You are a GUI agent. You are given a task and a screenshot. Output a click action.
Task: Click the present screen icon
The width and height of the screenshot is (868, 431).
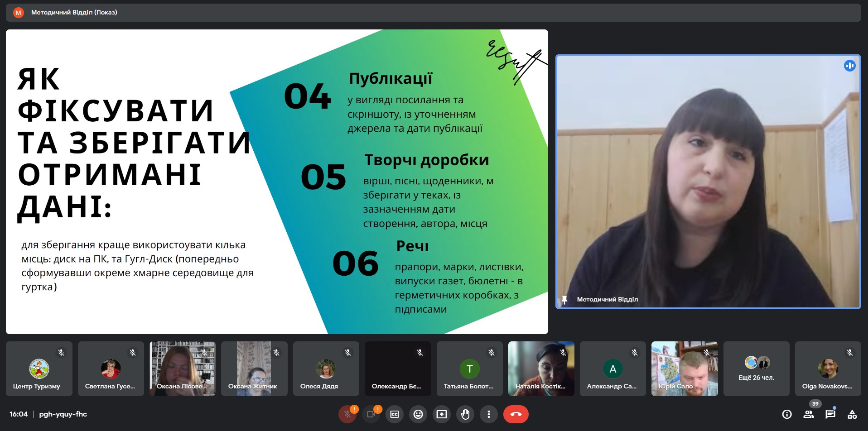(442, 414)
